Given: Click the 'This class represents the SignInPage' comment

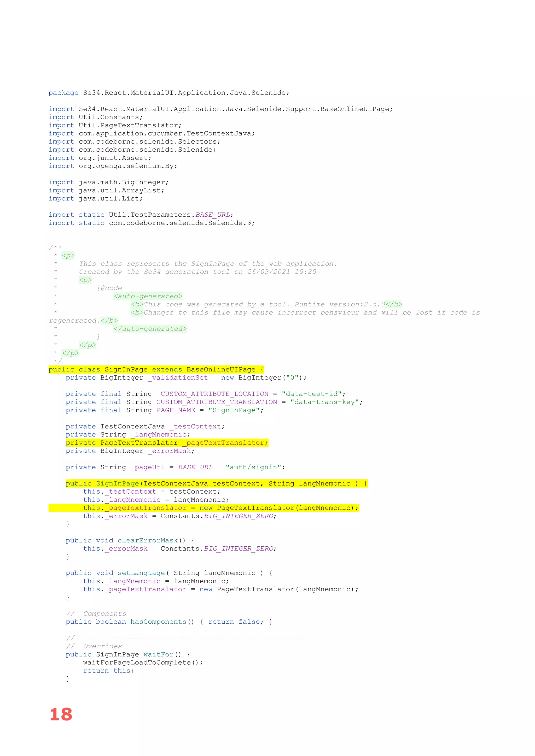Looking at the screenshot, I should [x=208, y=264].
